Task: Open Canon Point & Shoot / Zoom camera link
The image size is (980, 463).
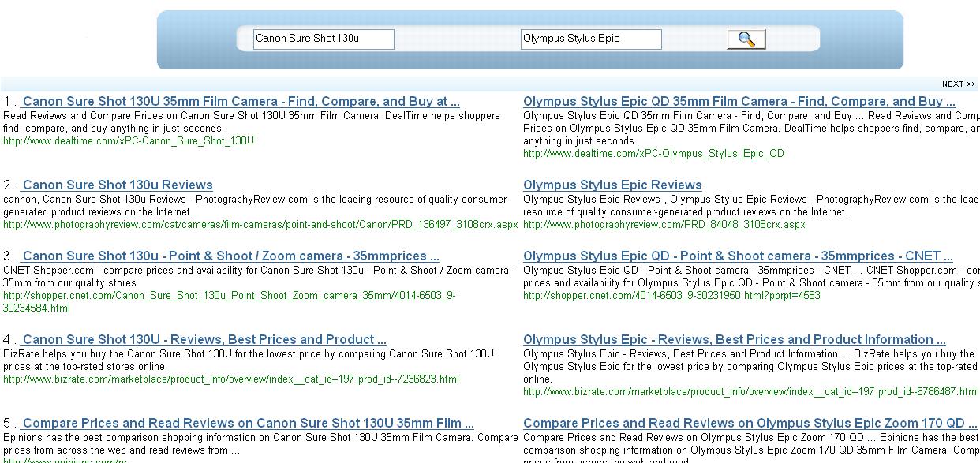Action: click(230, 256)
